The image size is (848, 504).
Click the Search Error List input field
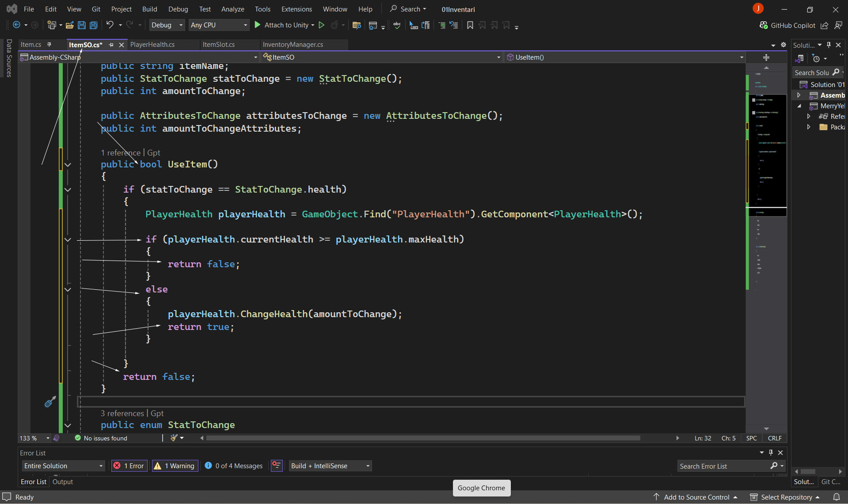pyautogui.click(x=723, y=466)
